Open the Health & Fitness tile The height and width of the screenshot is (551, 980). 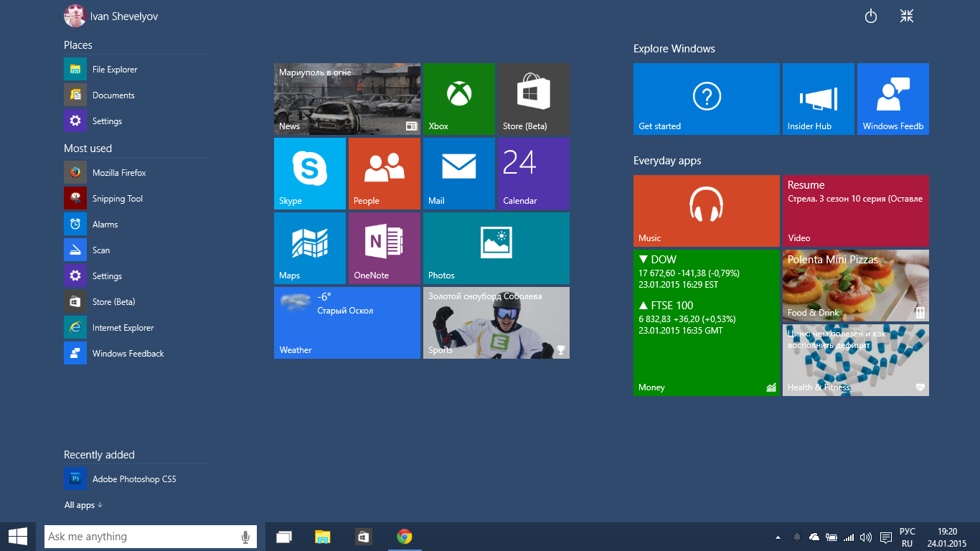click(x=856, y=360)
